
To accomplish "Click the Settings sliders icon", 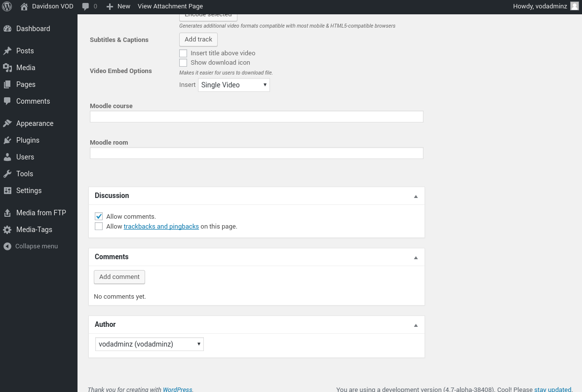I will [x=7, y=191].
